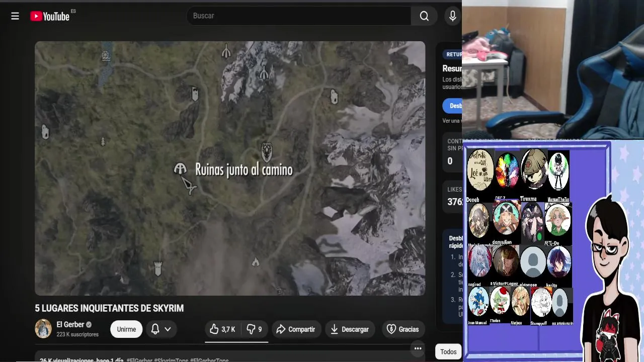Click the video title 5 LUGARES INQUIETANTES DE SKYRIM
This screenshot has width=644, height=362.
click(x=109, y=308)
